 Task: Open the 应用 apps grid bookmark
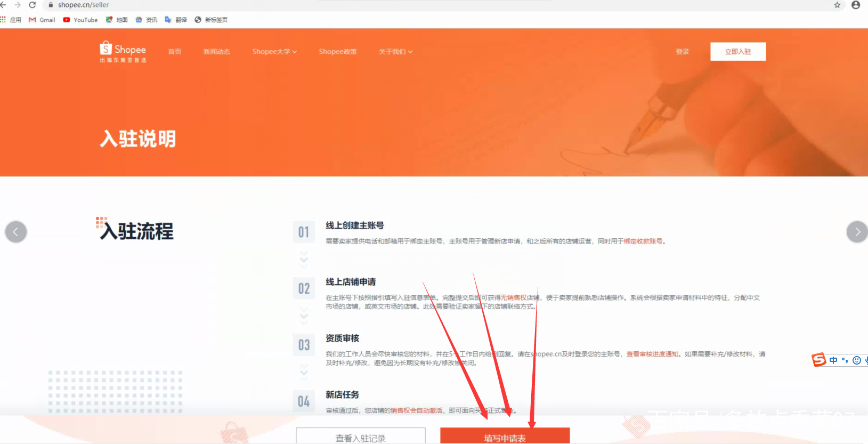click(x=11, y=20)
